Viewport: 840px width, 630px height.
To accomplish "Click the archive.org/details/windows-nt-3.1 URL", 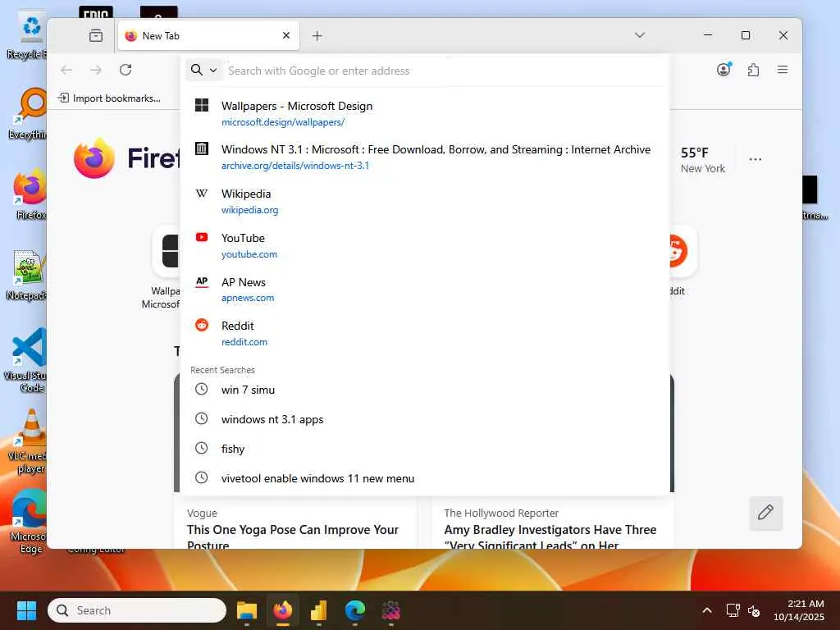I will pos(295,166).
